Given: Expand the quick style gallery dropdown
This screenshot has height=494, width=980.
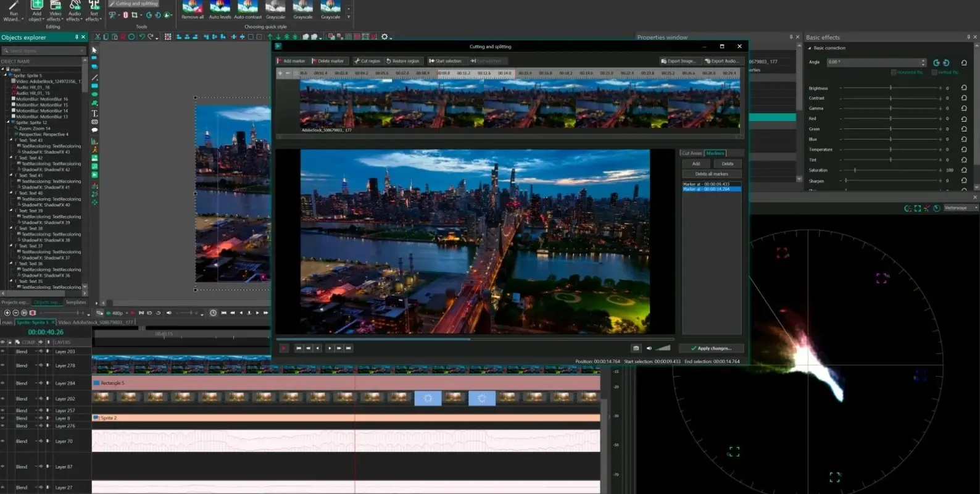Looking at the screenshot, I should 349,17.
